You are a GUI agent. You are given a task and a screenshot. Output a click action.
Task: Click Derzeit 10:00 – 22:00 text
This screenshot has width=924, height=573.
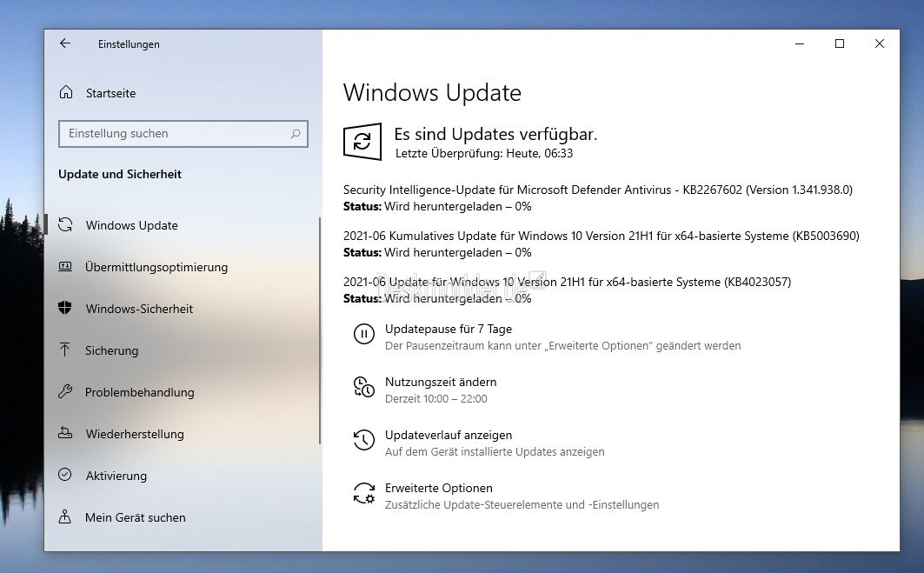click(x=436, y=398)
